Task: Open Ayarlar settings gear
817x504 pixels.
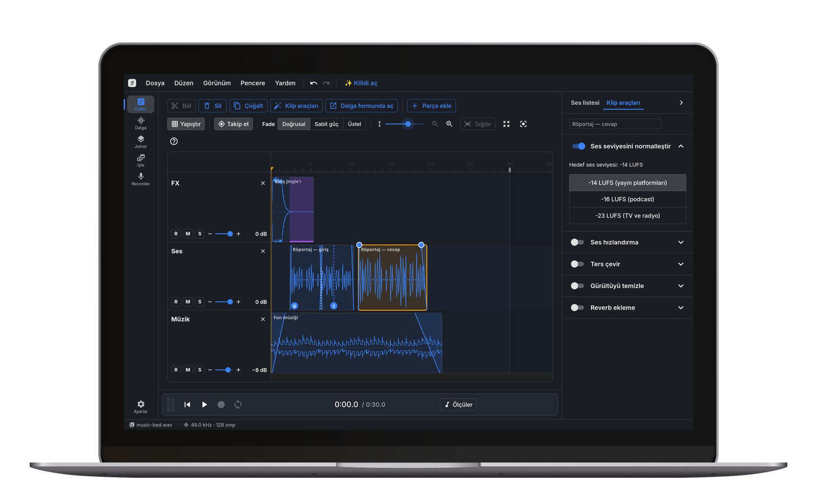Action: 140,407
